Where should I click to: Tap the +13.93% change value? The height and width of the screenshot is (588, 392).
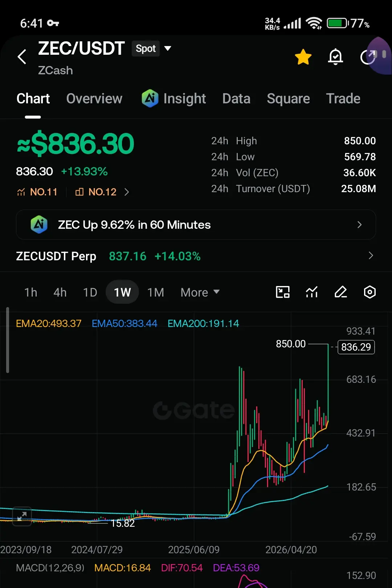pos(84,171)
